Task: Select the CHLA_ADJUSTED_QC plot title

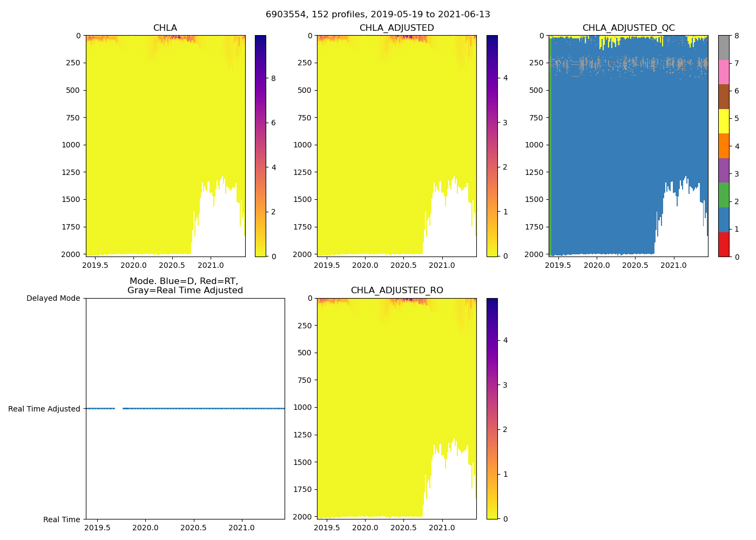Action: point(628,28)
